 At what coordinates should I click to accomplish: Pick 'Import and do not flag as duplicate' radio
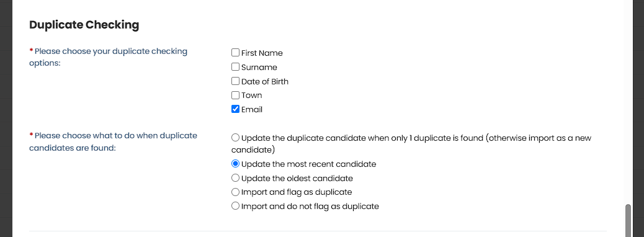point(235,206)
